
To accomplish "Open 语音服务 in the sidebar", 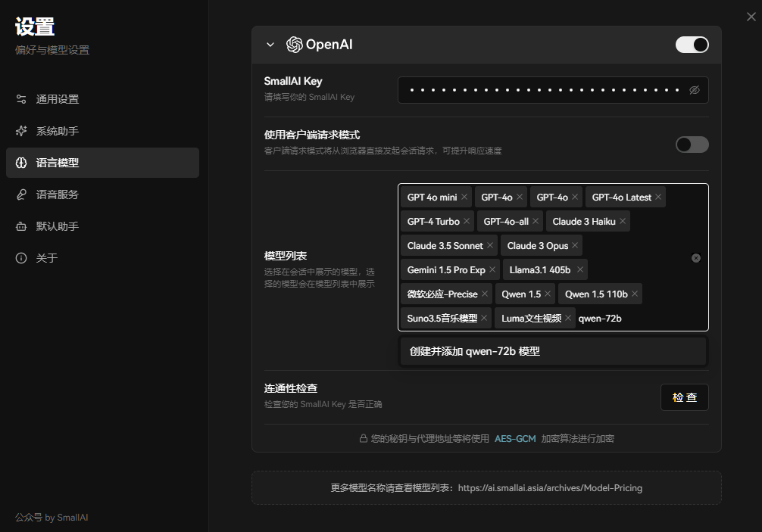I will click(102, 194).
